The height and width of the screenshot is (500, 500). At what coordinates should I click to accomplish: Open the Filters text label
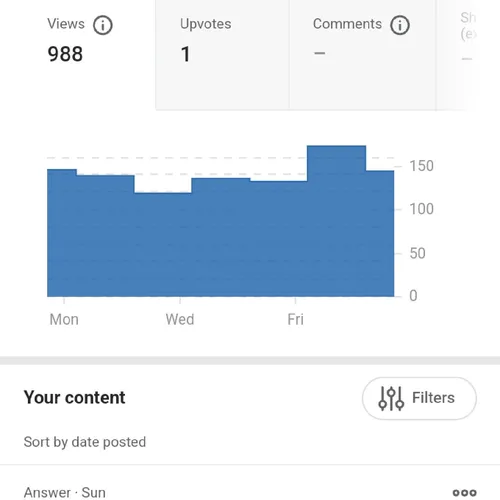433,398
